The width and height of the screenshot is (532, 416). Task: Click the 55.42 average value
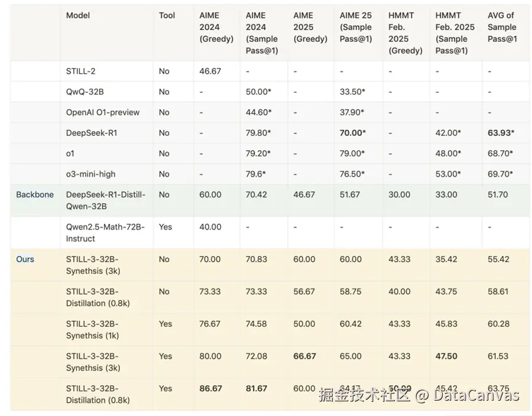(x=498, y=259)
